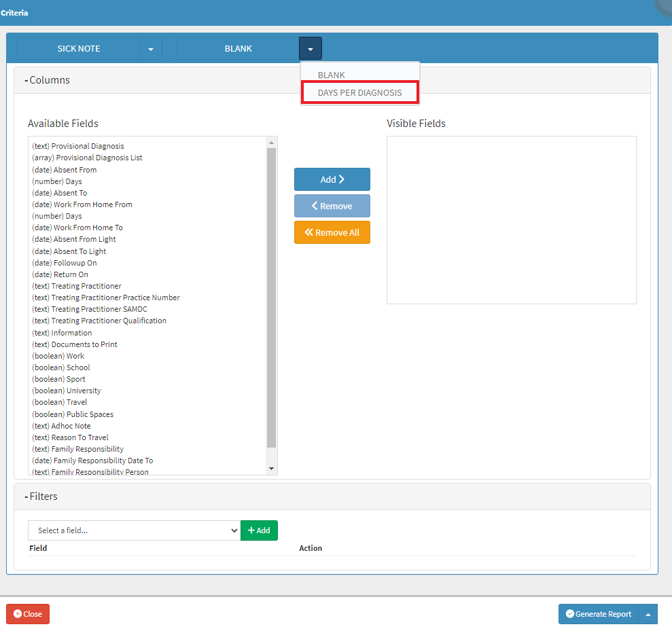Click the Remove field button
This screenshot has height=631, width=672.
332,206
